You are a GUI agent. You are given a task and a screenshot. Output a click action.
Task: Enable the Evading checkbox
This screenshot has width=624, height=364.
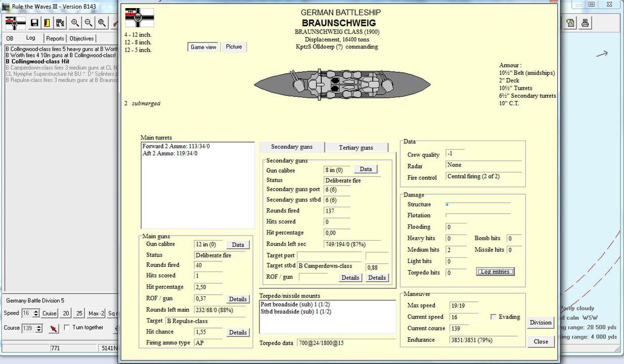(493, 317)
